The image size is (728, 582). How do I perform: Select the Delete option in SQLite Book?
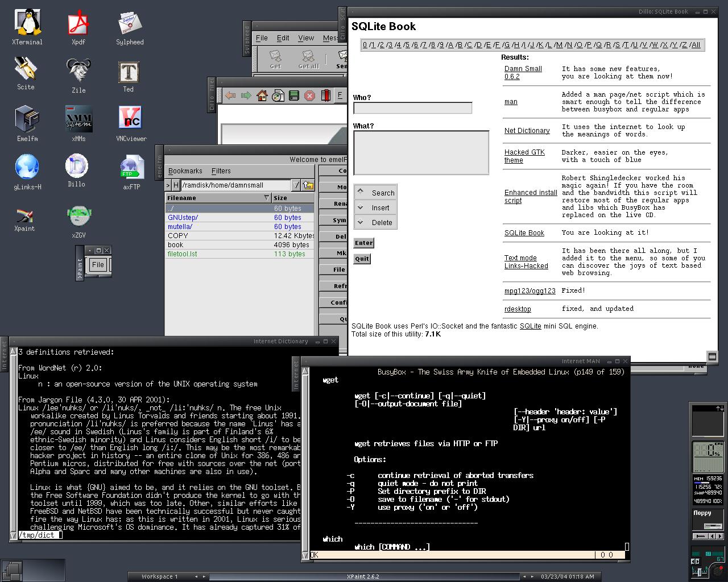tap(375, 222)
